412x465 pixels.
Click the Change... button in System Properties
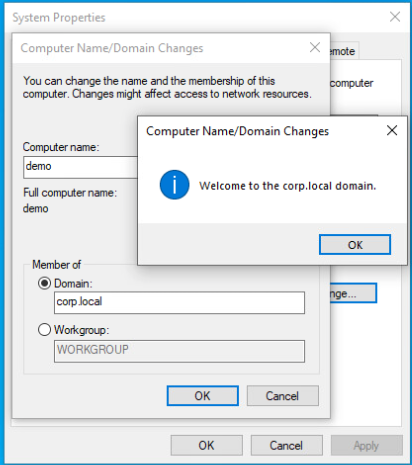click(x=353, y=293)
